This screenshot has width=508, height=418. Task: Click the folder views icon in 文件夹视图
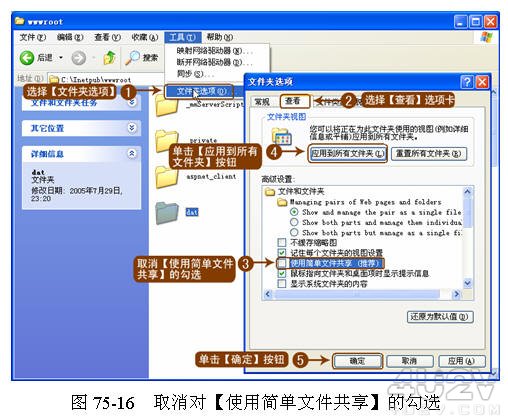pyautogui.click(x=282, y=136)
